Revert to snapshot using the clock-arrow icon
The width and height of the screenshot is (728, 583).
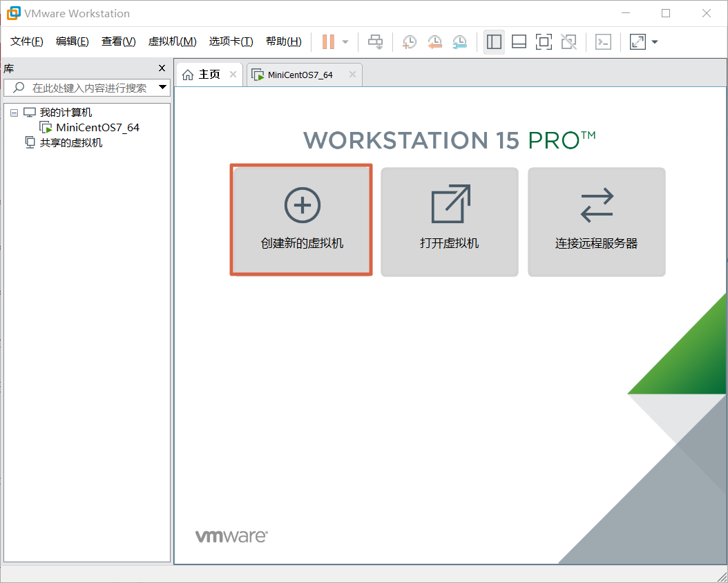pos(434,41)
